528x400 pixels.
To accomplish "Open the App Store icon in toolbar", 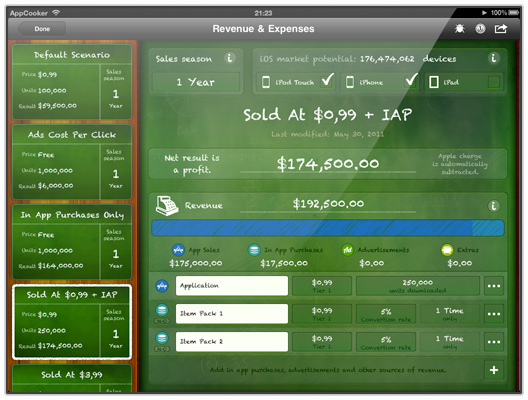I will [x=480, y=29].
